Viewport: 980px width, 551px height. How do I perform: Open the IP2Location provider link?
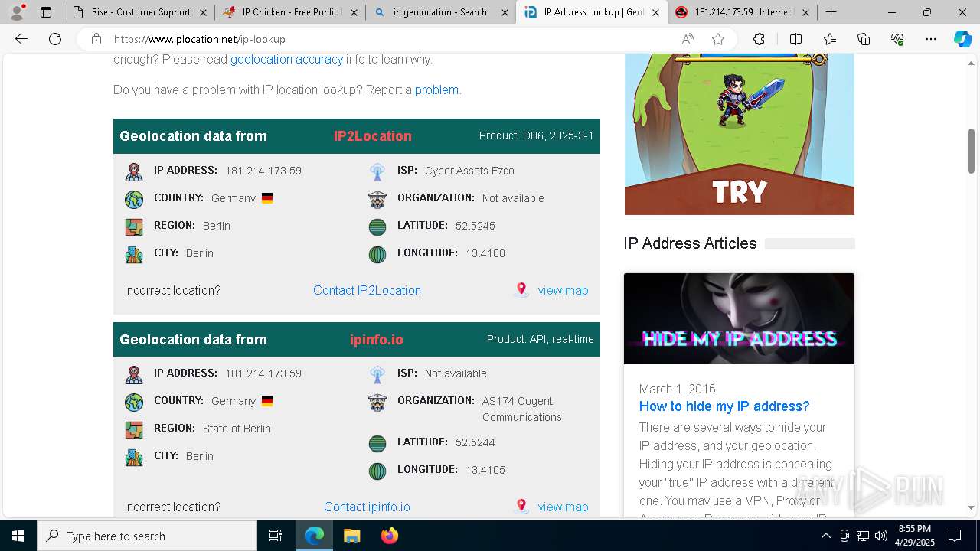pos(373,136)
